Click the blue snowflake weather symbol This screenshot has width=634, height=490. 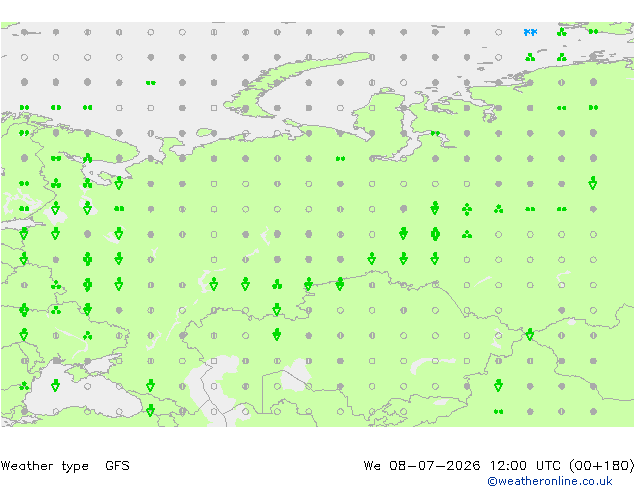click(530, 32)
